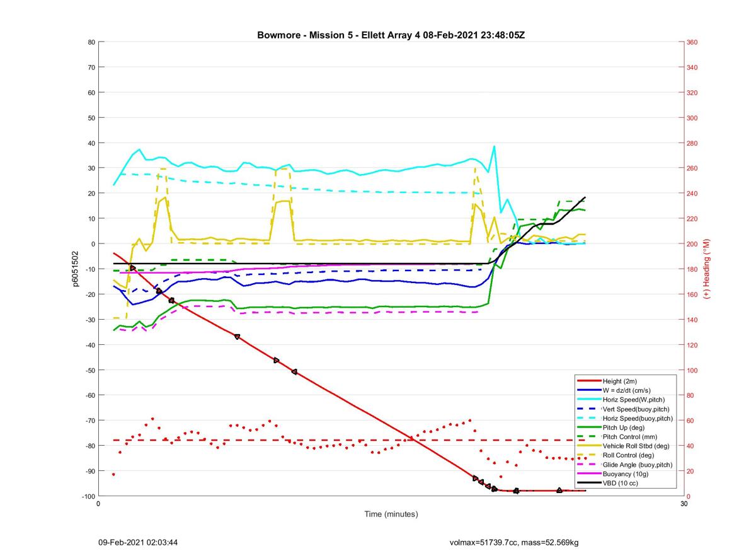Click the black 70 tick label
Image resolution: width=756 pixels, height=558 pixels.
[91, 67]
